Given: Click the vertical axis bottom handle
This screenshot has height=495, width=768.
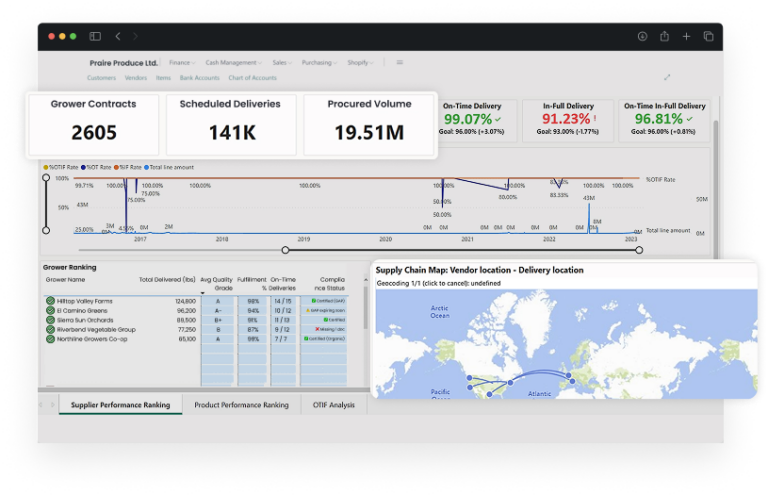Looking at the screenshot, I should point(46,230).
